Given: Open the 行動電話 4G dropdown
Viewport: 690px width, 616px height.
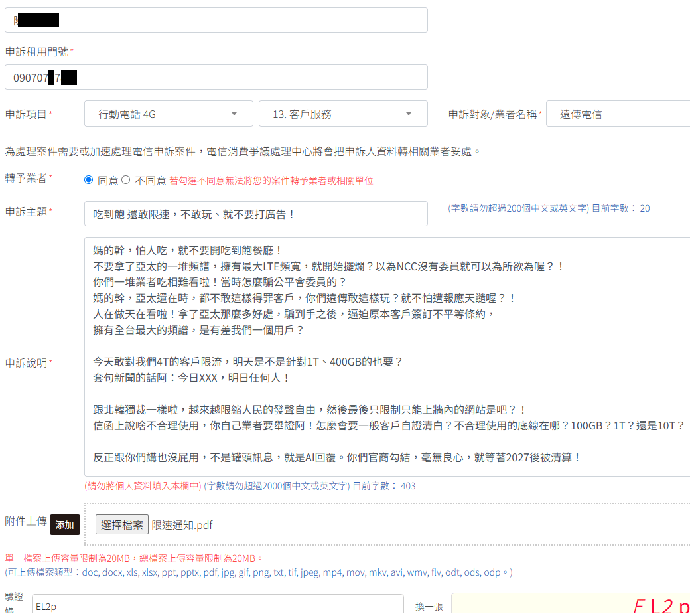Looking at the screenshot, I should tap(169, 114).
